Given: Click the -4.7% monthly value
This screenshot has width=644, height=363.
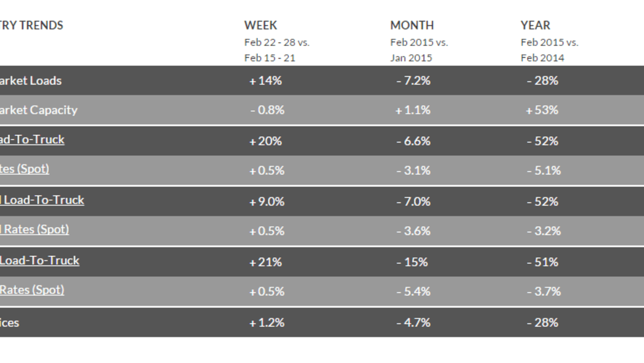Looking at the screenshot, I should [413, 323].
